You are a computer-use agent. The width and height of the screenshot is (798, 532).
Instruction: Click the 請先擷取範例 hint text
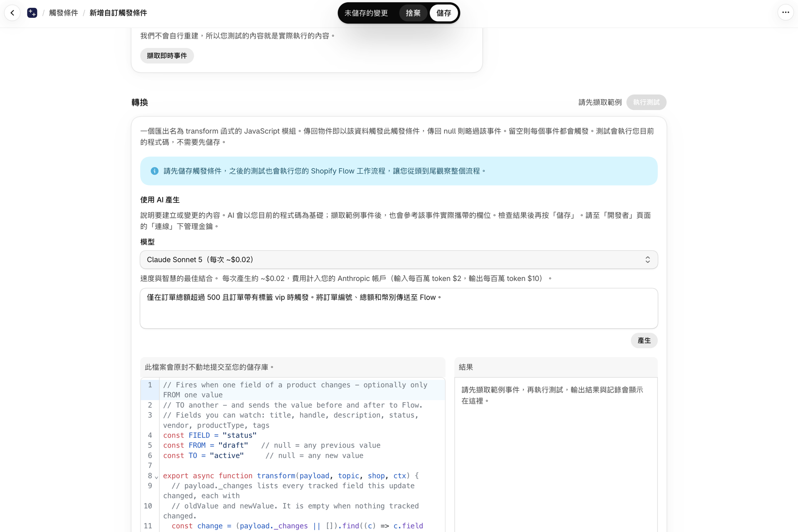click(x=600, y=102)
